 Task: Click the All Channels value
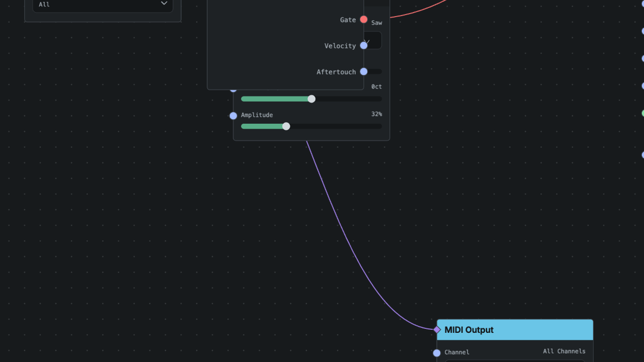pos(564,351)
